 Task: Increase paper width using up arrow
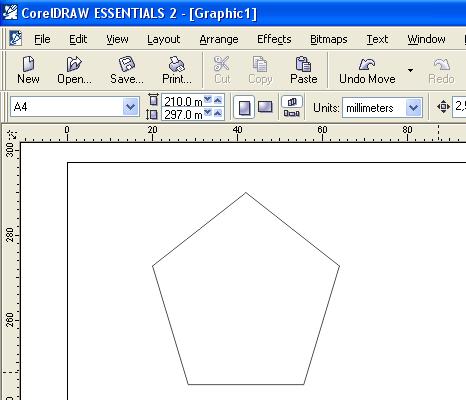pyautogui.click(x=218, y=100)
